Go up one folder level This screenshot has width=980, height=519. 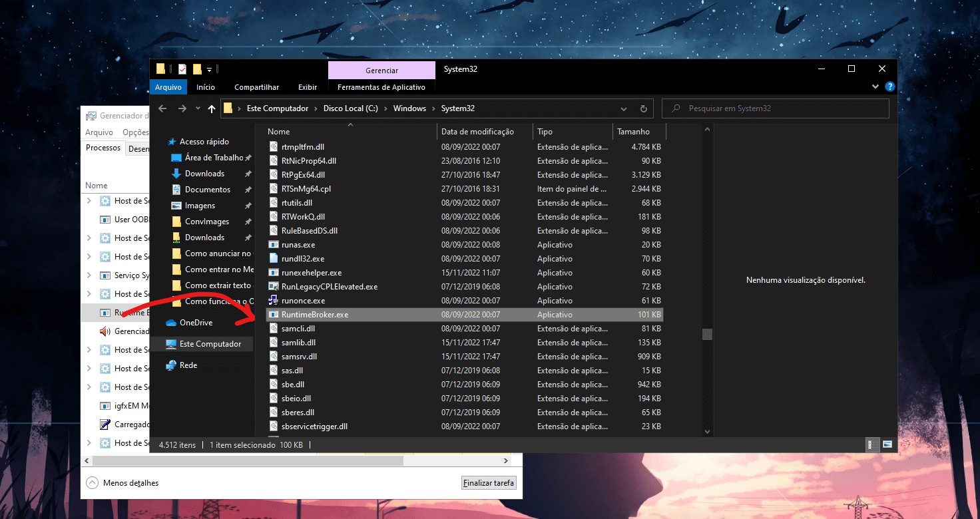click(x=212, y=108)
